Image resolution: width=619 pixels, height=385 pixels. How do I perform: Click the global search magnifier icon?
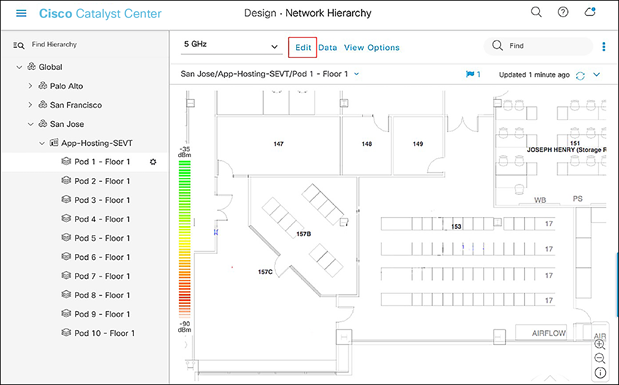coord(536,12)
